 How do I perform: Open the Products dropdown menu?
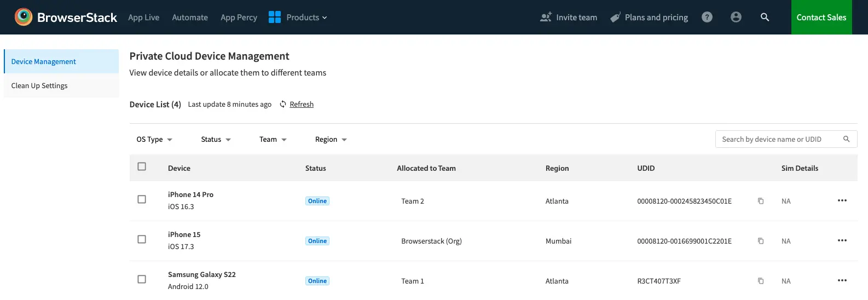(306, 18)
